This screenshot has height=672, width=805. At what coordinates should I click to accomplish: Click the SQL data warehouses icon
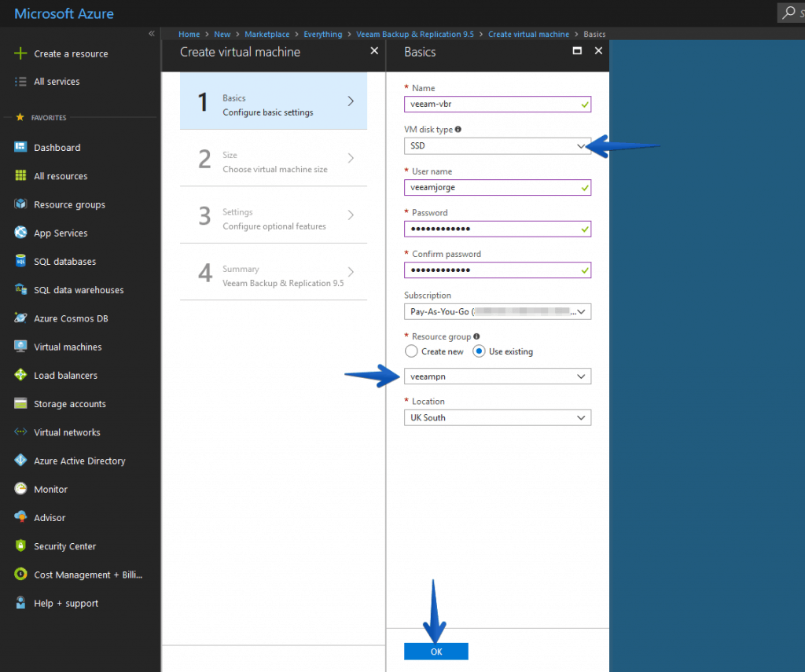coord(20,289)
